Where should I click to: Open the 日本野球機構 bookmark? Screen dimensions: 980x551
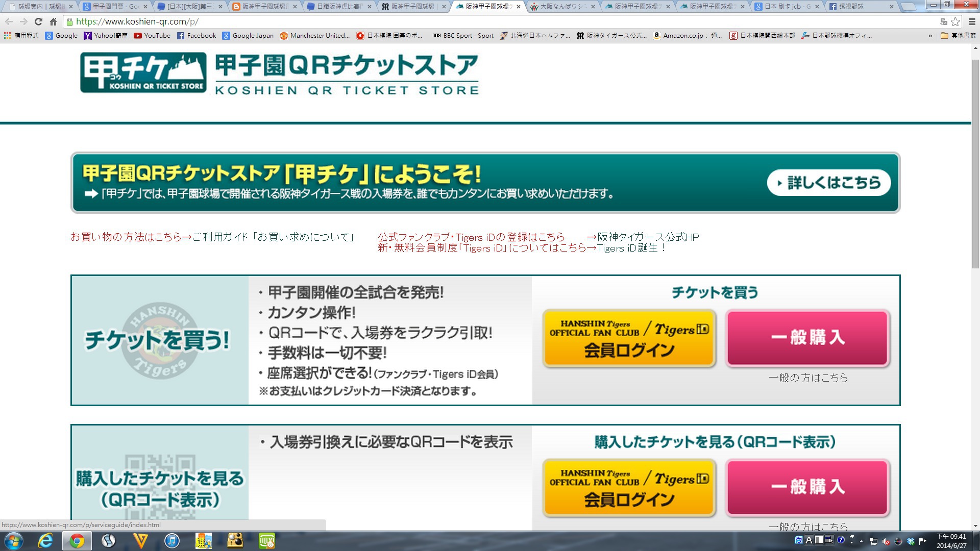pos(837,35)
